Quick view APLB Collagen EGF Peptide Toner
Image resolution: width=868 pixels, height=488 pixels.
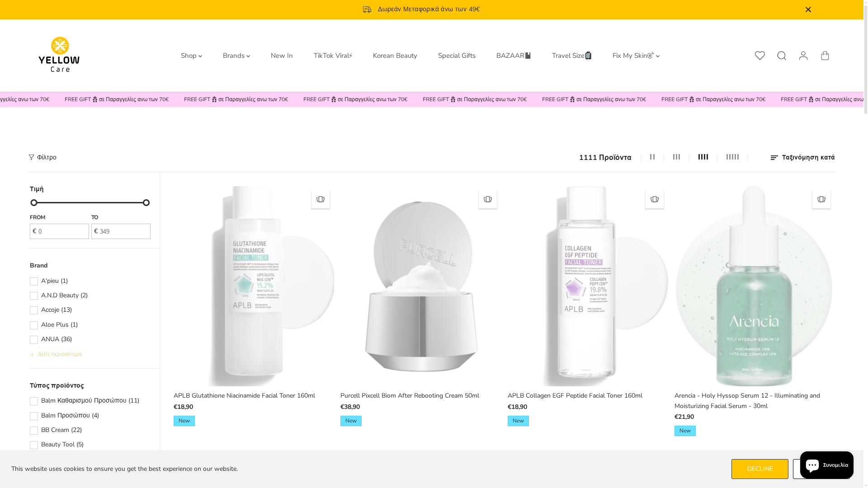coord(655,199)
